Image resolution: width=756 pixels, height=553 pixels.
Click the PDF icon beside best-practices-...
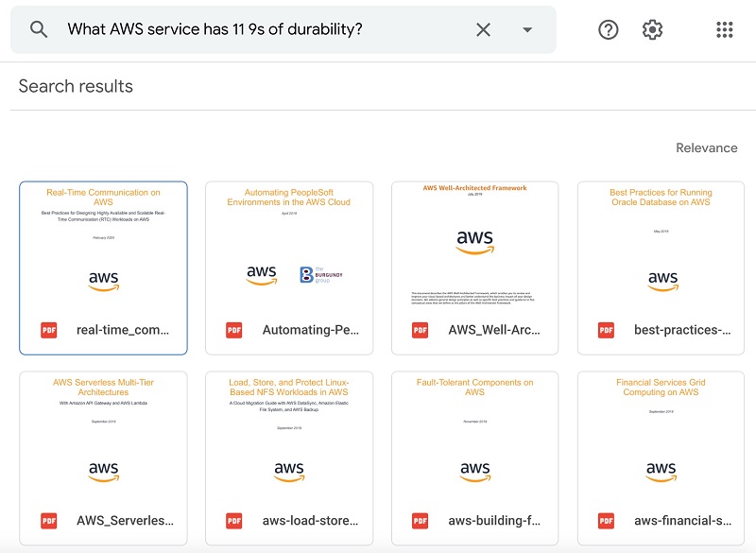(606, 330)
